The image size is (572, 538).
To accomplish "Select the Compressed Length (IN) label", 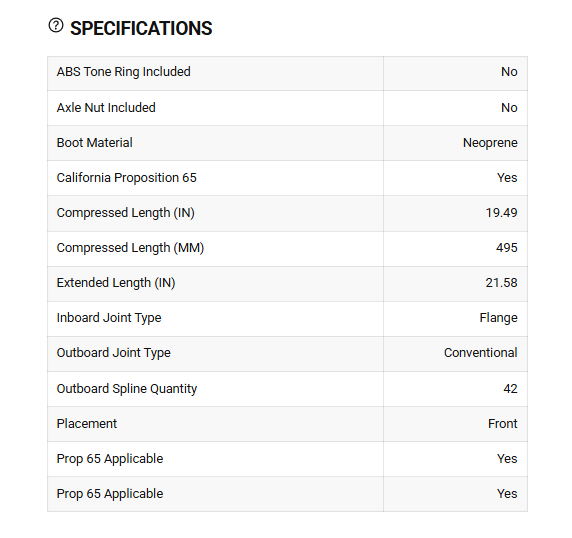I will (x=125, y=213).
